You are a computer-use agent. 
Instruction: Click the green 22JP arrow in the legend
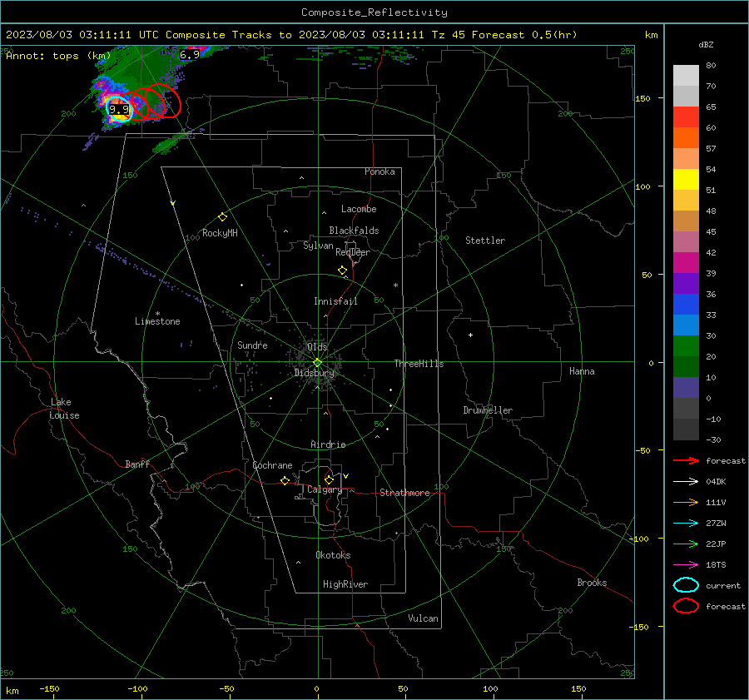(686, 544)
